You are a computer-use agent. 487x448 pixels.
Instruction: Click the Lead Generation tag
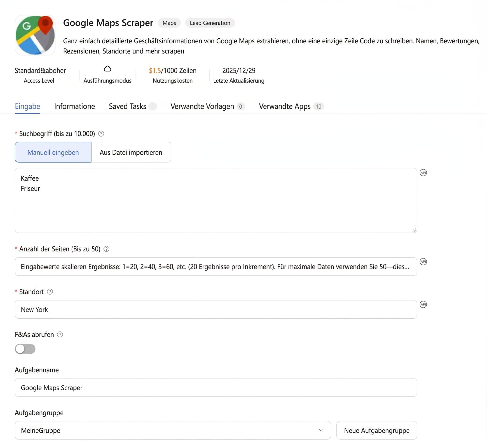[x=210, y=23]
